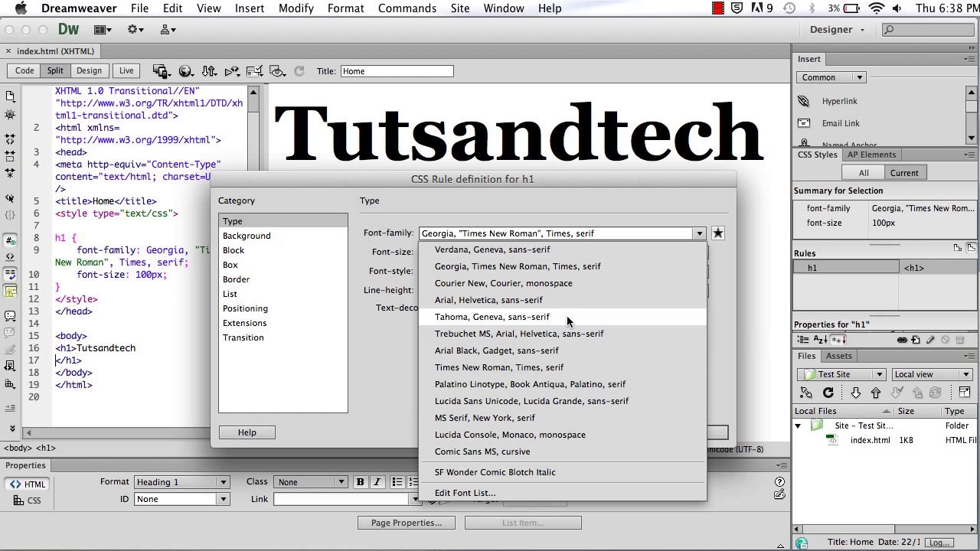Viewport: 980px width, 551px height.
Task: Switch to the AP Elements tab
Action: click(x=871, y=155)
